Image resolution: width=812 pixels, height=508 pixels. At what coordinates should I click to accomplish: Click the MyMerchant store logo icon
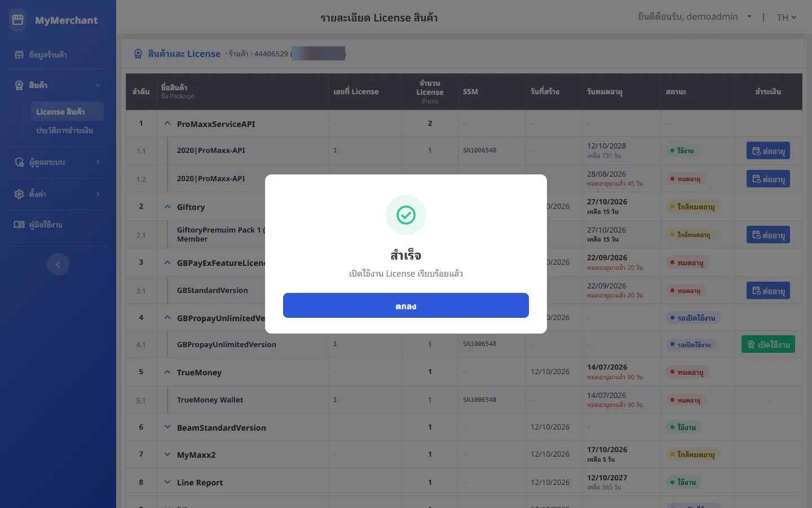tap(17, 20)
